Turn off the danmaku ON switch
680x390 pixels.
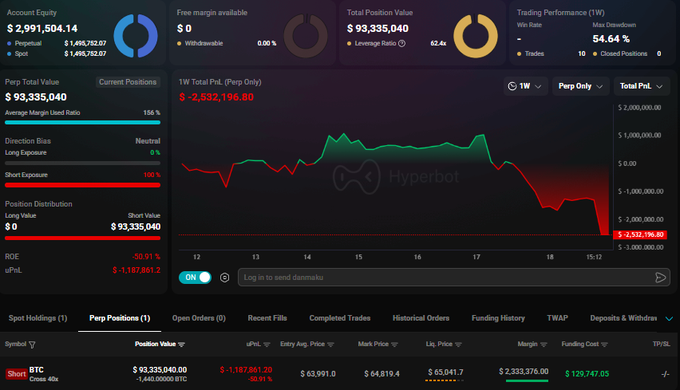[x=195, y=277]
